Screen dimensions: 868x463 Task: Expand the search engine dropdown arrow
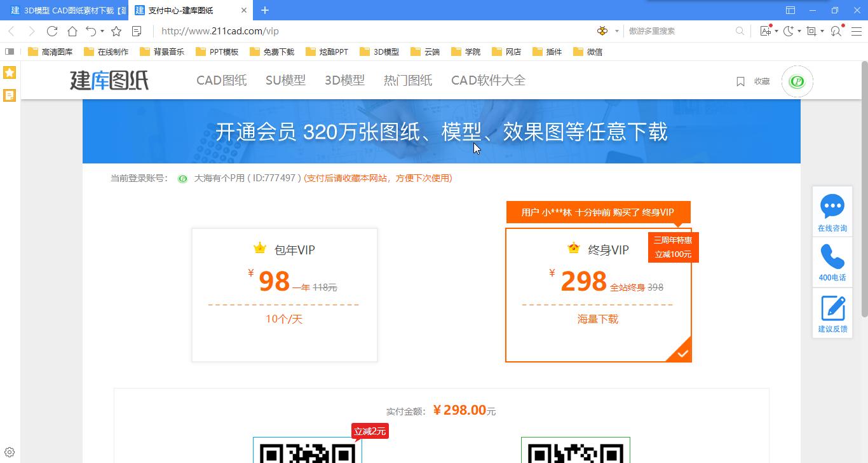coord(616,31)
